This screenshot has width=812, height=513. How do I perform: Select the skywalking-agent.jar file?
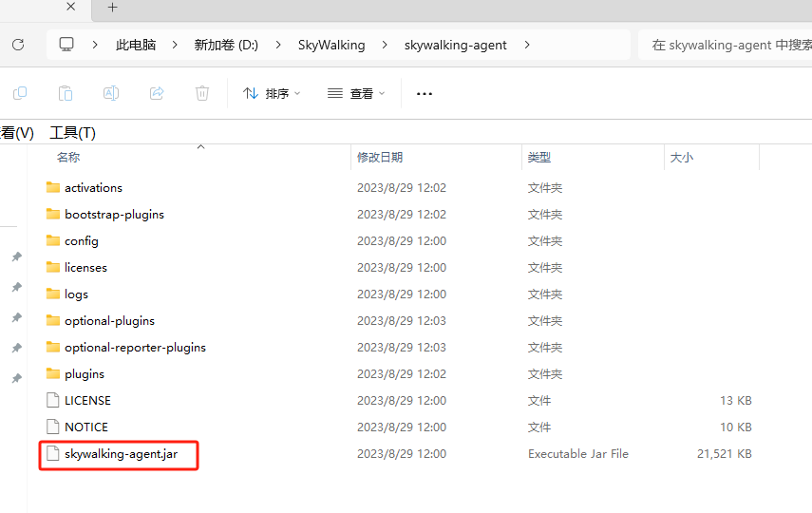121,454
